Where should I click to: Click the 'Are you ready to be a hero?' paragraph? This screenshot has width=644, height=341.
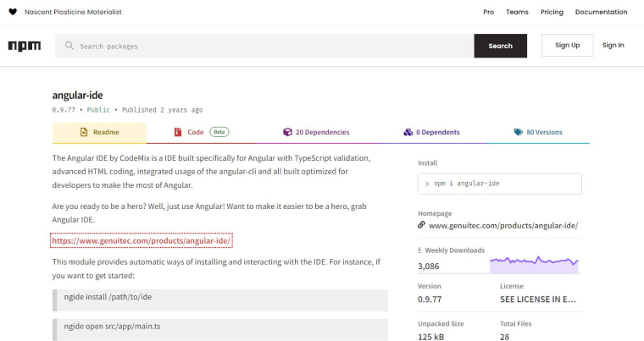(209, 213)
